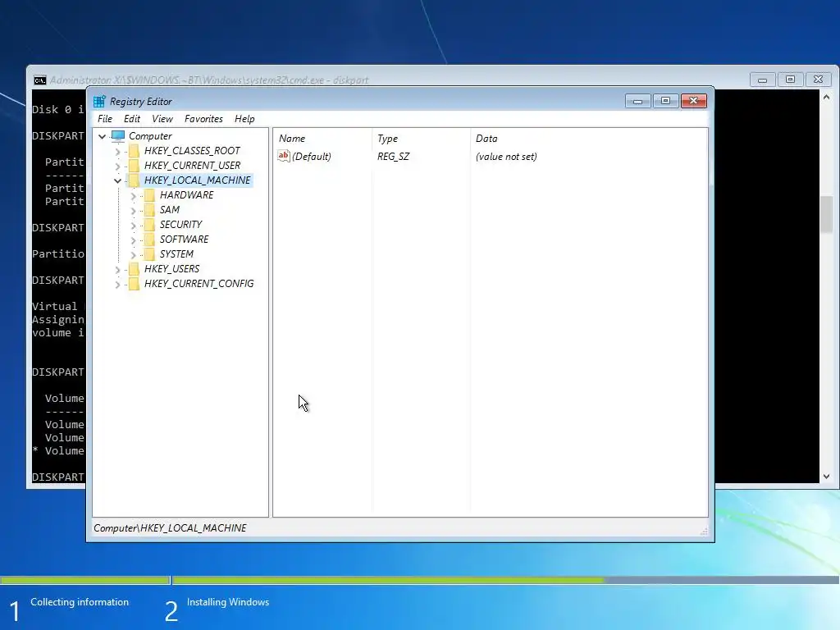The height and width of the screenshot is (630, 840).
Task: Select the SYSTEM subkey label
Action: [x=176, y=254]
